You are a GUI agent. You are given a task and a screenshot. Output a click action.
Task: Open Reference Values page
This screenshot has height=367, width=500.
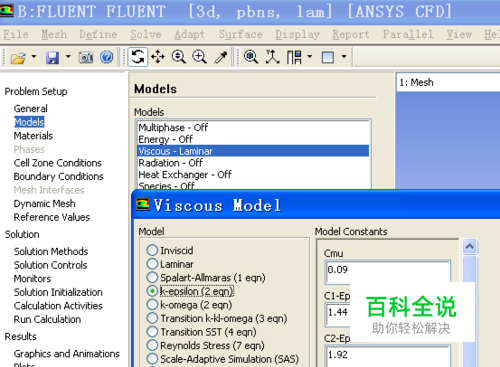(52, 217)
